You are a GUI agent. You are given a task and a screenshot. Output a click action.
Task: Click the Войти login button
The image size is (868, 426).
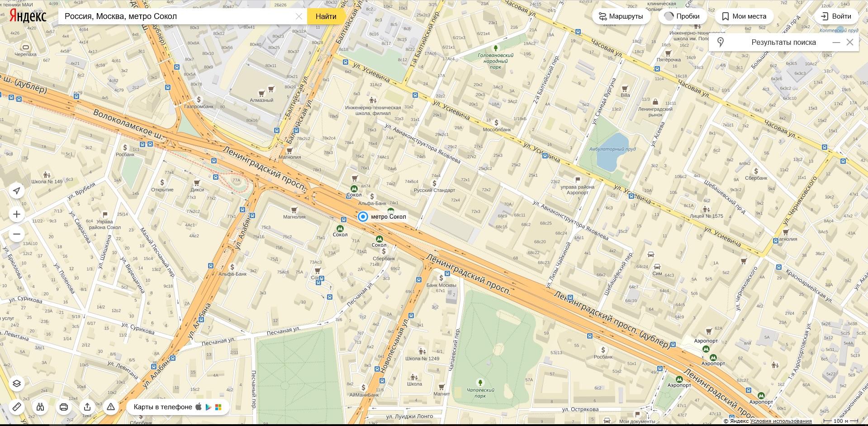pos(836,16)
